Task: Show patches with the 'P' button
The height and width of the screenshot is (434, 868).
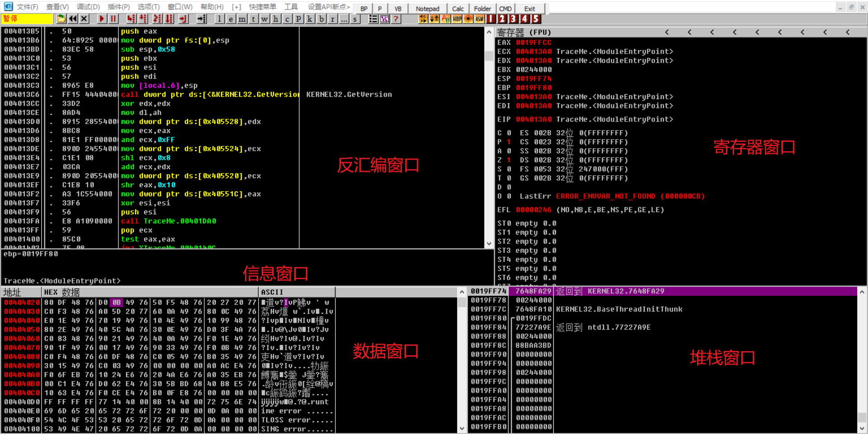Action: pos(299,19)
